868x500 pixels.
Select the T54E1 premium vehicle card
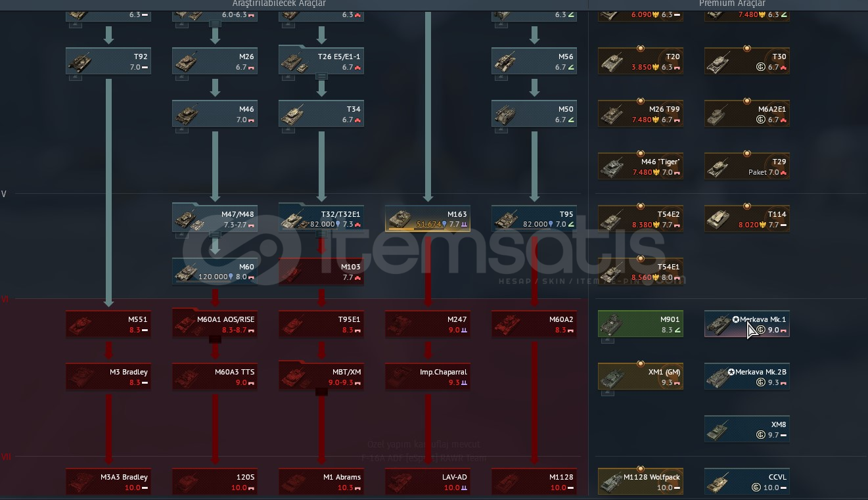tap(641, 271)
